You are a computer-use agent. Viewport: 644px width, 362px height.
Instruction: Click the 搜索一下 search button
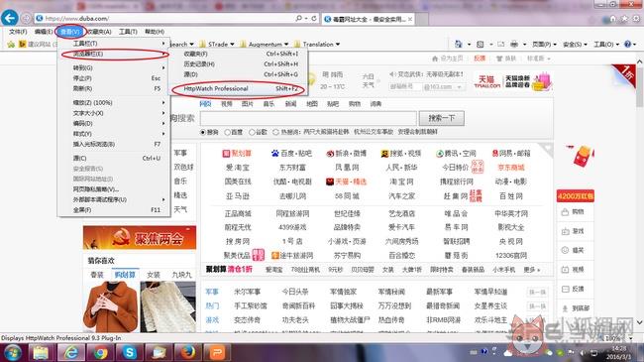[442, 118]
